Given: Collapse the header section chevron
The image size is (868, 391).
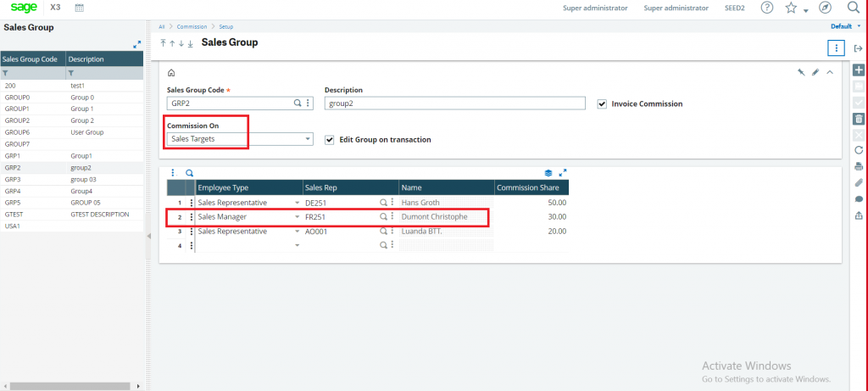Looking at the screenshot, I should [x=830, y=72].
